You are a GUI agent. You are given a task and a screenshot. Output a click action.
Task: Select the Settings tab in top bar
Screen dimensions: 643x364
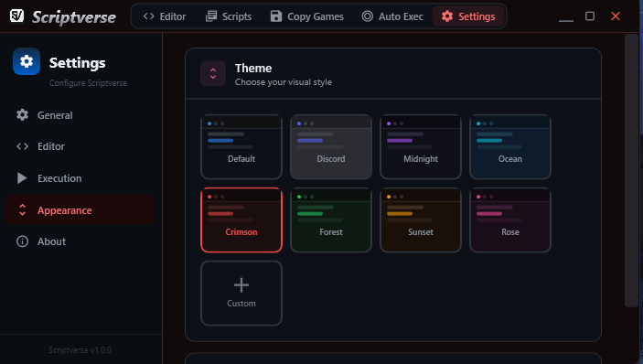468,16
